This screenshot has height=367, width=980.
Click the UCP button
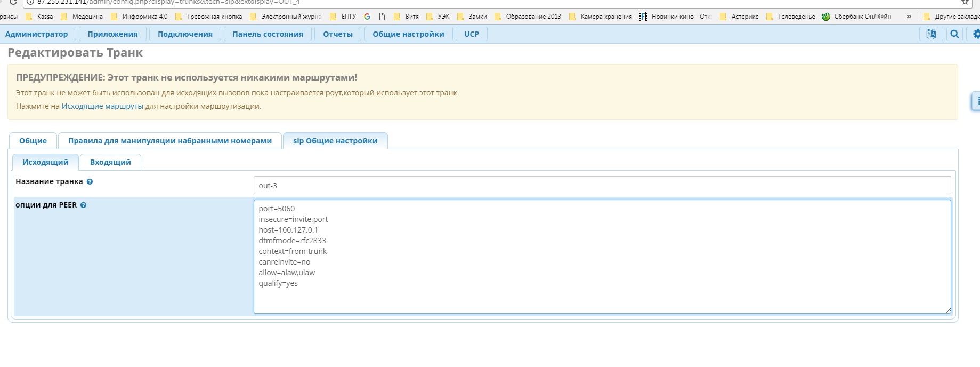tap(471, 34)
